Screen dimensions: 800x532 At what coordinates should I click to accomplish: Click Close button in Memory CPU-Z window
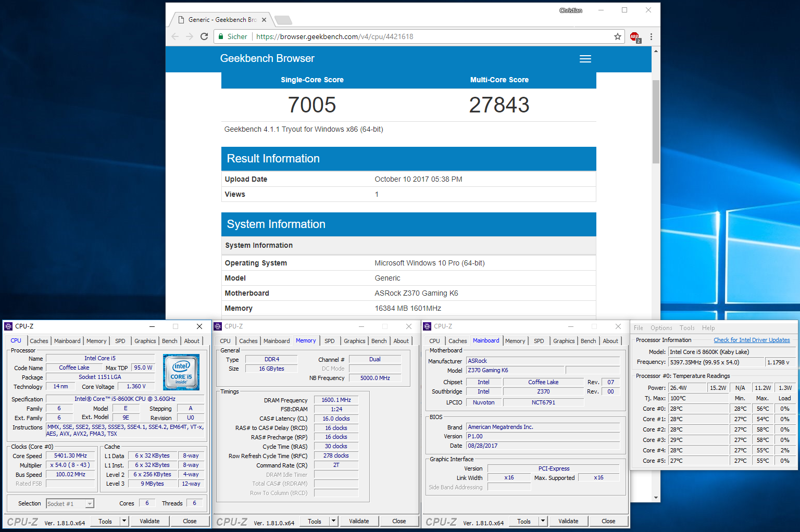[399, 521]
